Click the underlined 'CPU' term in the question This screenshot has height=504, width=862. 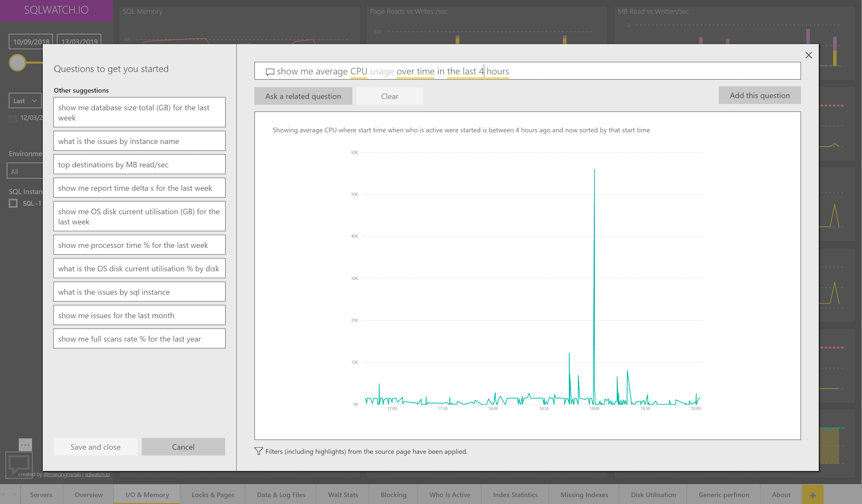(359, 72)
